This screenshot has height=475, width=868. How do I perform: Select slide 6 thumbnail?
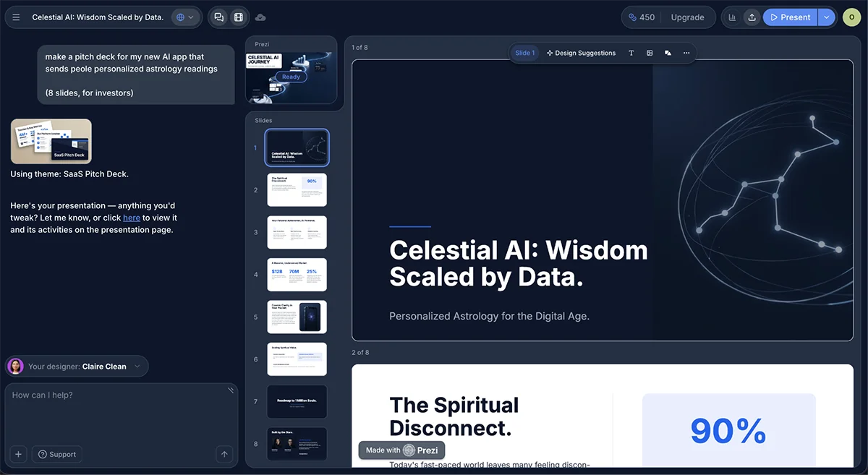point(297,359)
